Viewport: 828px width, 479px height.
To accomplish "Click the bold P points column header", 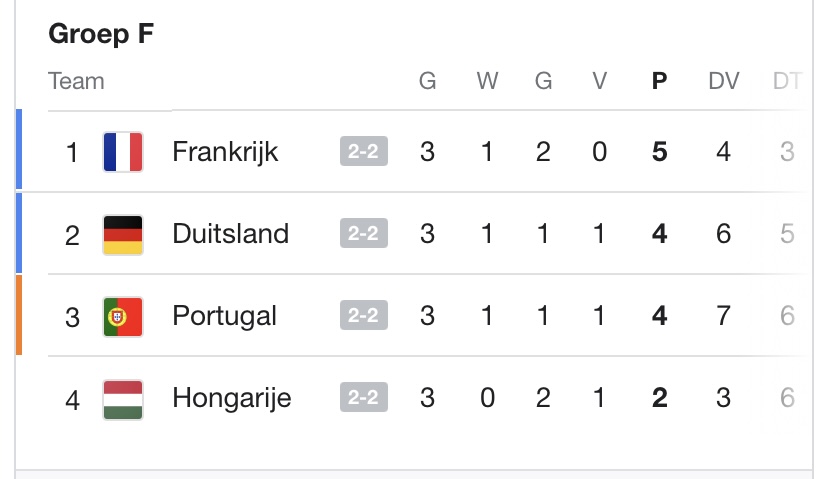I will (660, 81).
